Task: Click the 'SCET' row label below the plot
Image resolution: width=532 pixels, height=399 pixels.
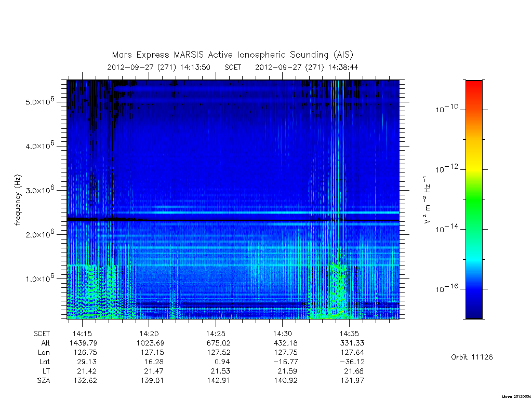Action: click(42, 334)
